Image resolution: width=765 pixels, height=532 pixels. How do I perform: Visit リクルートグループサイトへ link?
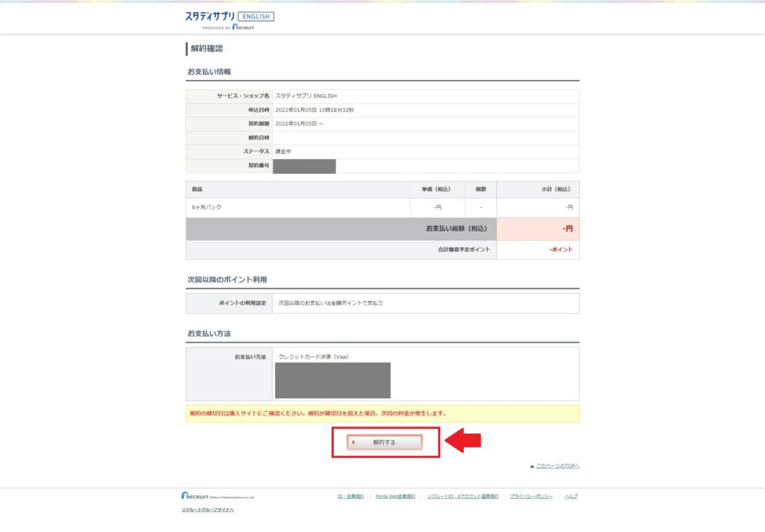208,510
